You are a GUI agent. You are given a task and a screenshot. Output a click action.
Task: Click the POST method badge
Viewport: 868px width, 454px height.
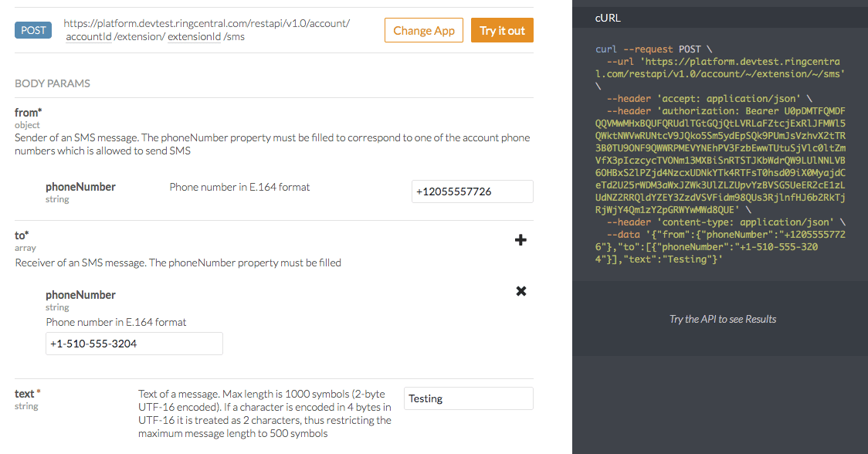click(33, 30)
